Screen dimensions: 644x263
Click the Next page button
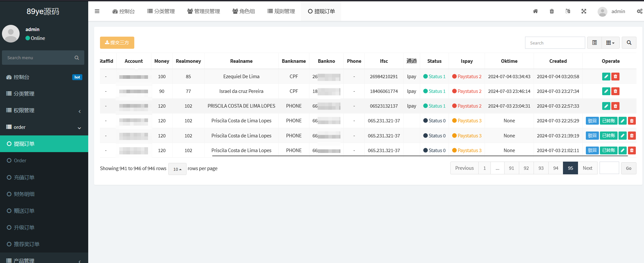[587, 168]
